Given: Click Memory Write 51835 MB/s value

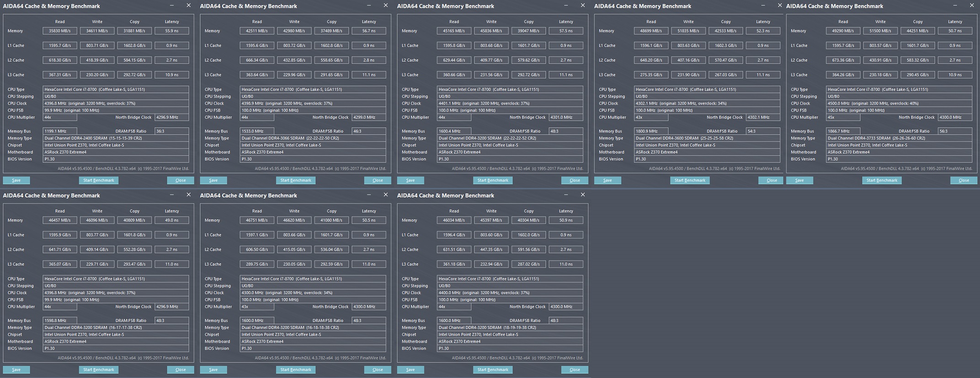Looking at the screenshot, I should [x=688, y=31].
